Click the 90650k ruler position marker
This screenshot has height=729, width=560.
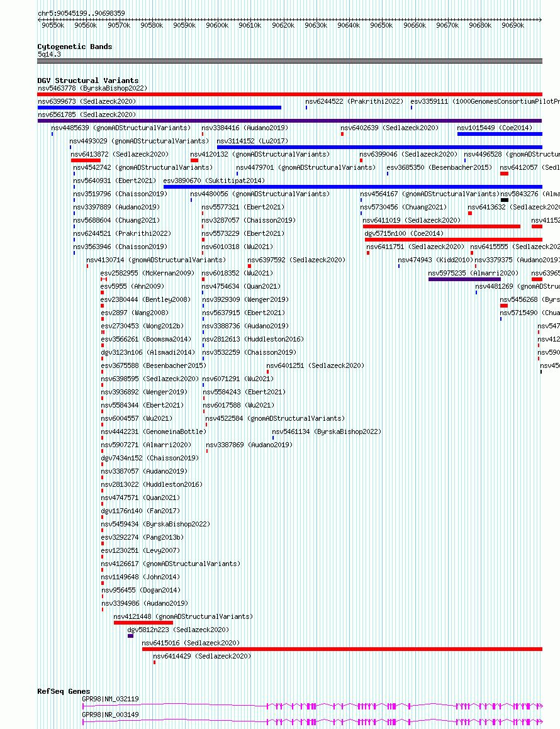pos(381,26)
